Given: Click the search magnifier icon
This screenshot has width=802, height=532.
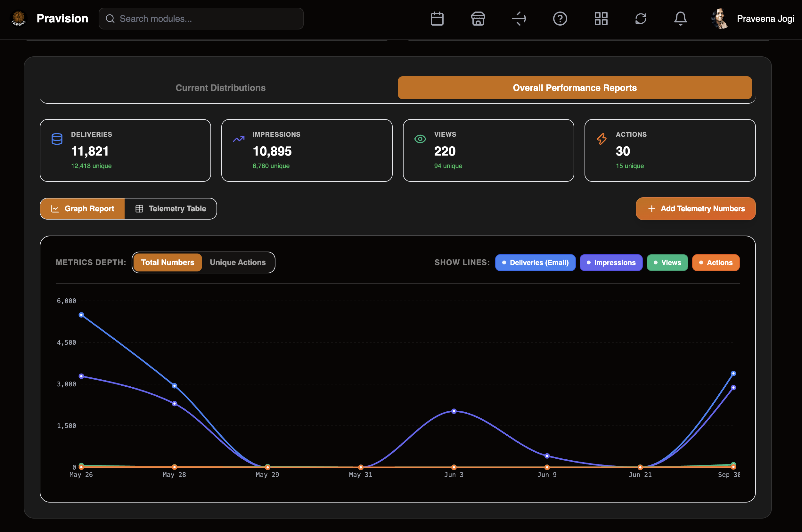Looking at the screenshot, I should coord(110,19).
